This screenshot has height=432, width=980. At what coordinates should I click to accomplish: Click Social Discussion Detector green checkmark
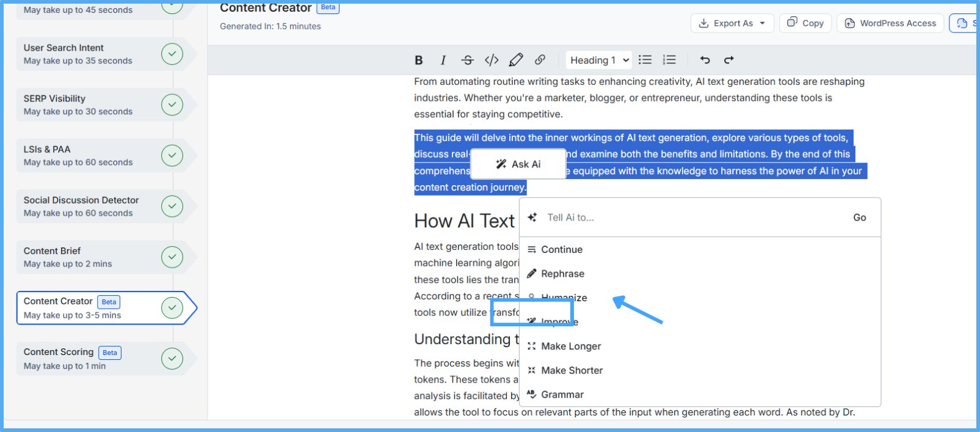(172, 206)
